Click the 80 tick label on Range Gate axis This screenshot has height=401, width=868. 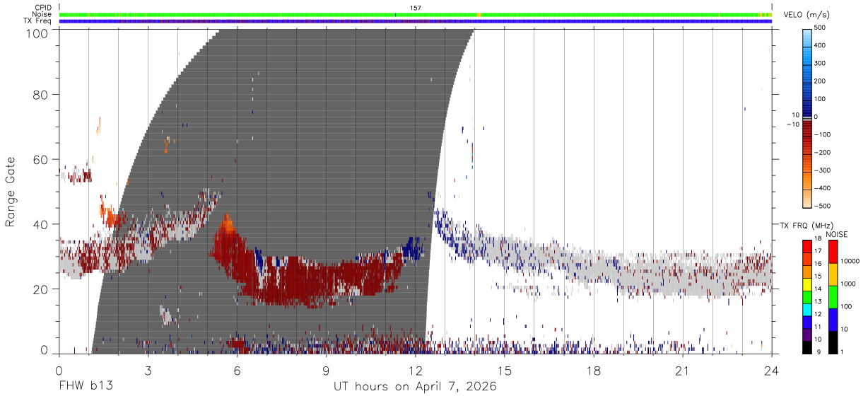pos(42,95)
